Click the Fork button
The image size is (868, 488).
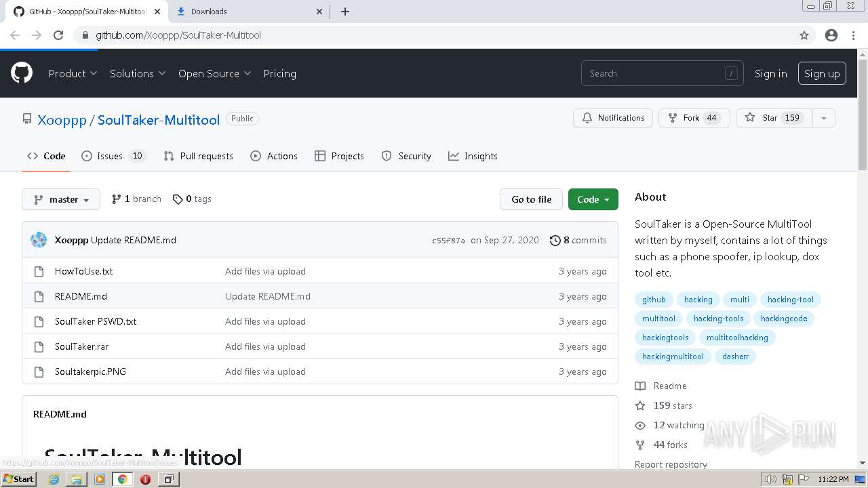pos(694,118)
